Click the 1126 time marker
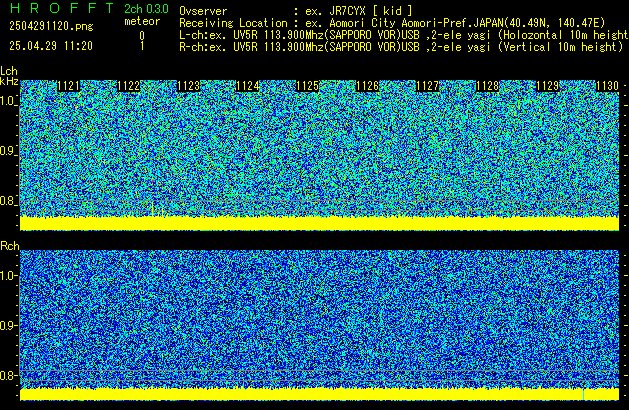The image size is (629, 410). [x=367, y=86]
